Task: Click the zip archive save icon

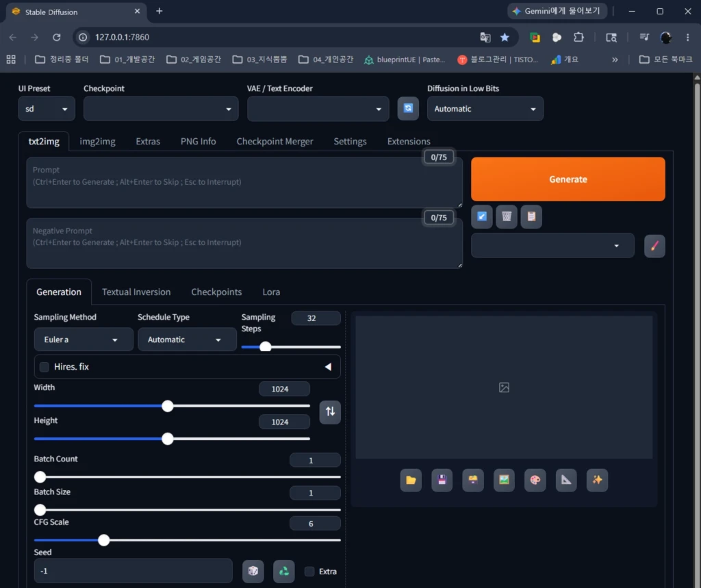Action: (x=473, y=481)
